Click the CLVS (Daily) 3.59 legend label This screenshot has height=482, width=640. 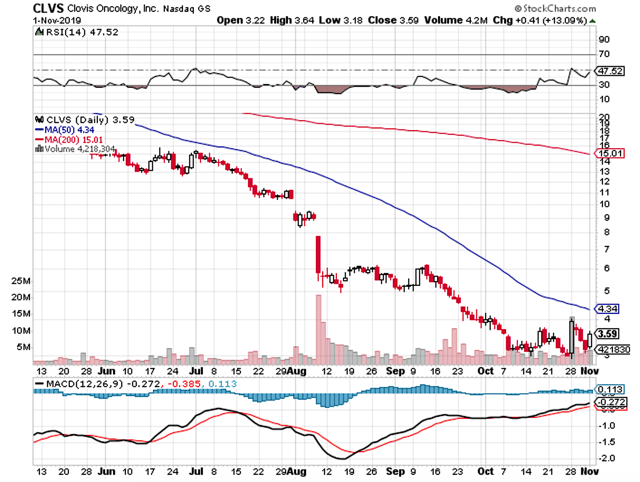pyautogui.click(x=90, y=120)
